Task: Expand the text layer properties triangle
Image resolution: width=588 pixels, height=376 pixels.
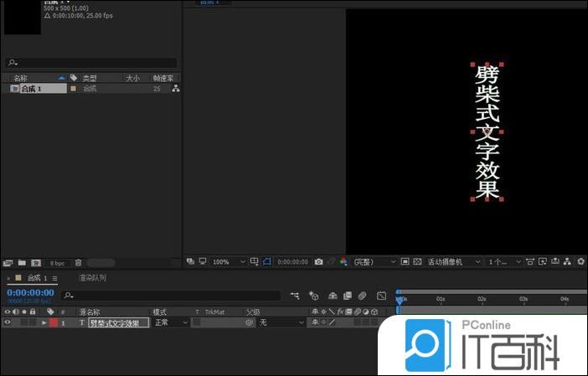Action: (x=44, y=322)
